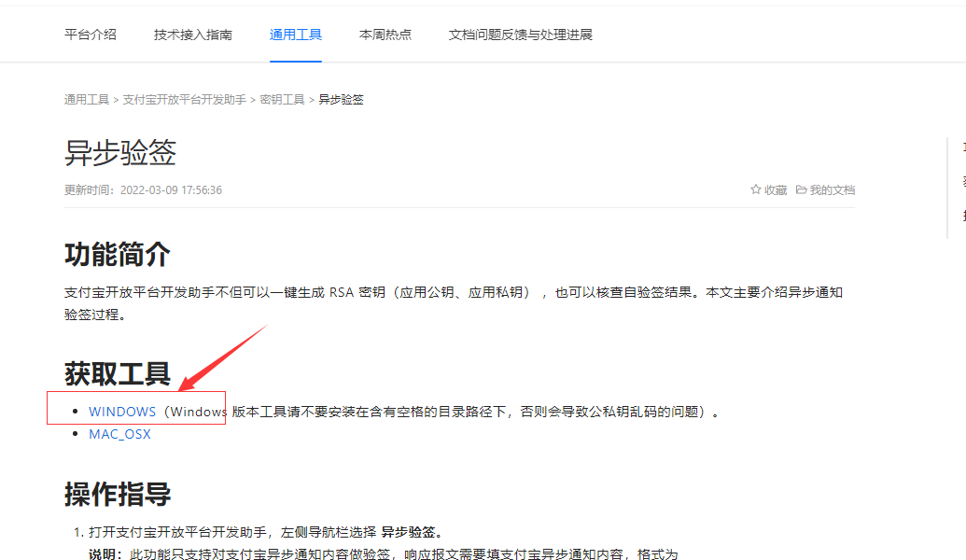Select the 通用工具 tab

click(x=296, y=35)
